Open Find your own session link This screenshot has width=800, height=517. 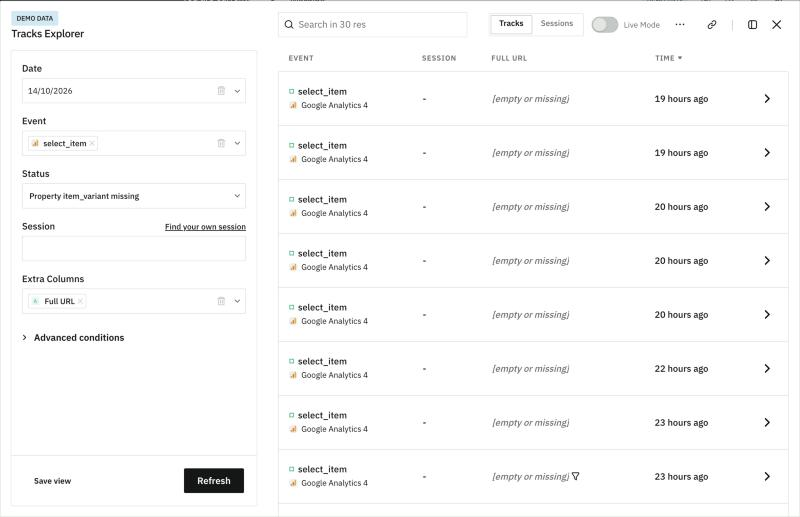point(205,227)
